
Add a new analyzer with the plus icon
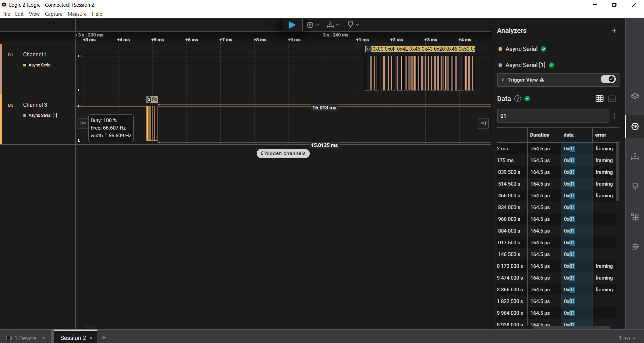pos(614,31)
